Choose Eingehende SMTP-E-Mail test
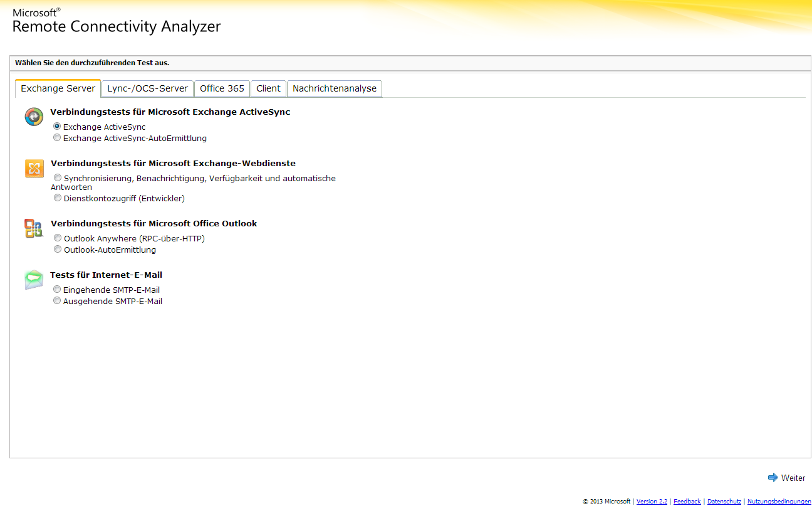812x511 pixels. click(57, 290)
